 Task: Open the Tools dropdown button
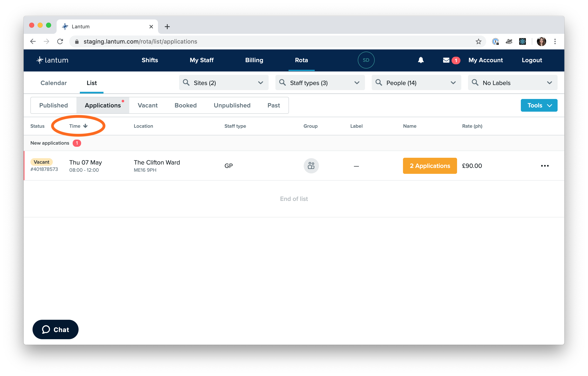(x=539, y=105)
